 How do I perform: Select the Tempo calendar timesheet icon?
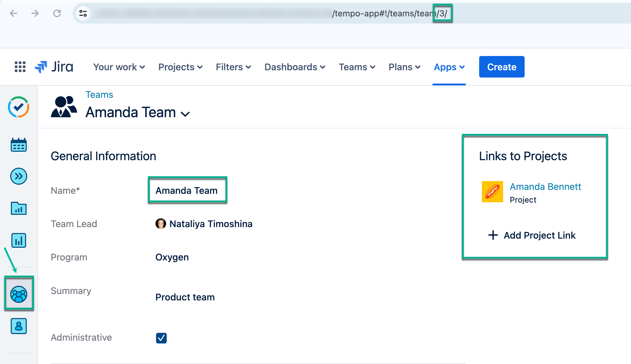18,145
